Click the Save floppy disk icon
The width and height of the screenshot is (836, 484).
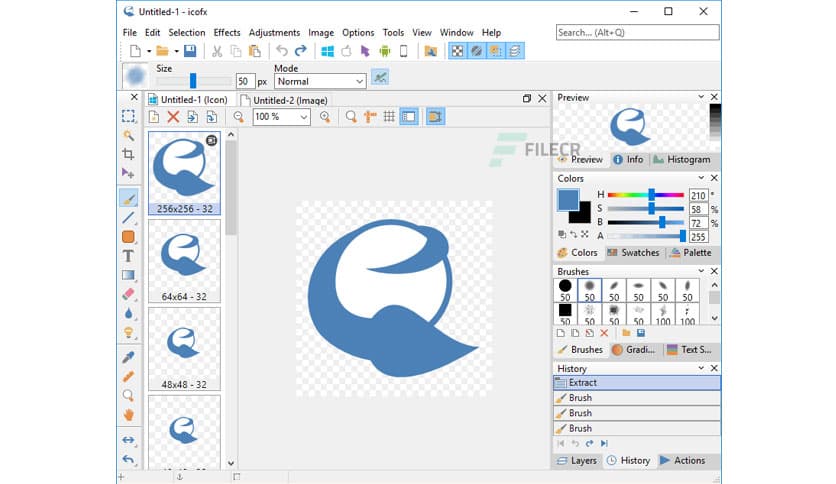click(190, 51)
